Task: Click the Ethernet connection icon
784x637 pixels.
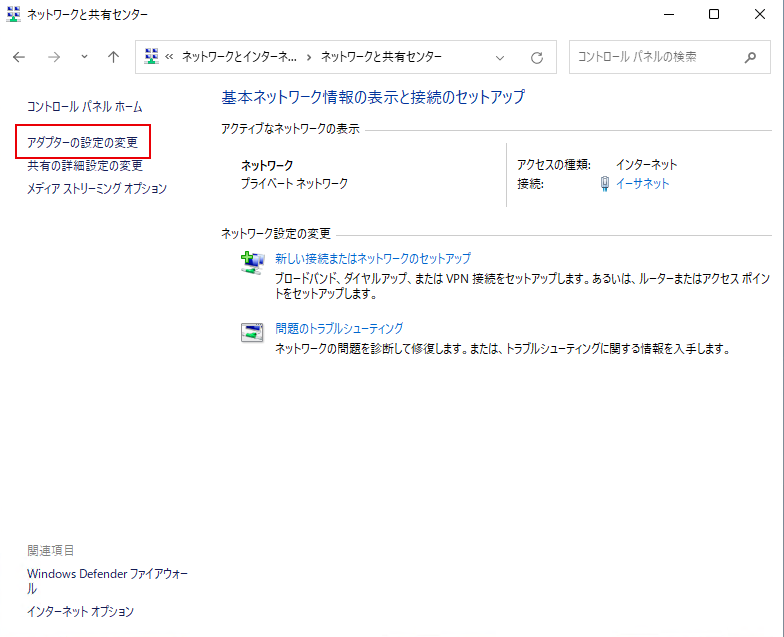Action: click(x=605, y=183)
